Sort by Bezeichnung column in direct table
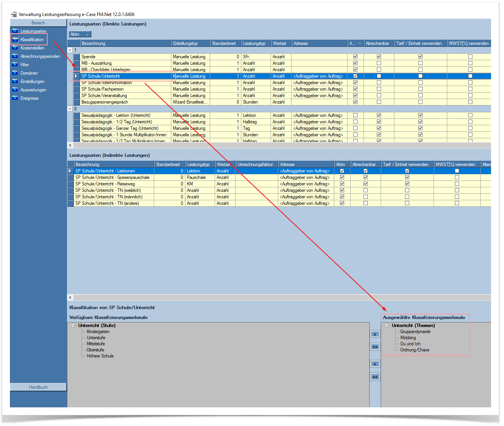504x426 pixels. [x=126, y=43]
